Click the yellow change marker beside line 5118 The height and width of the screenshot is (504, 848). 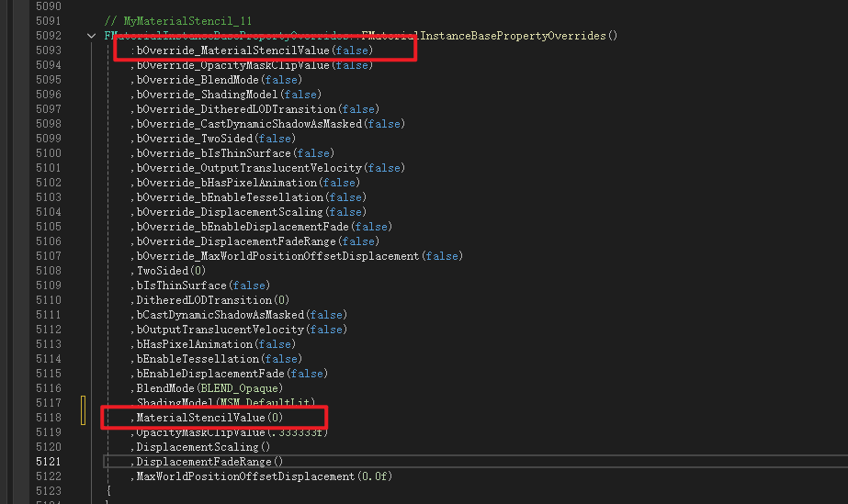[x=82, y=412]
